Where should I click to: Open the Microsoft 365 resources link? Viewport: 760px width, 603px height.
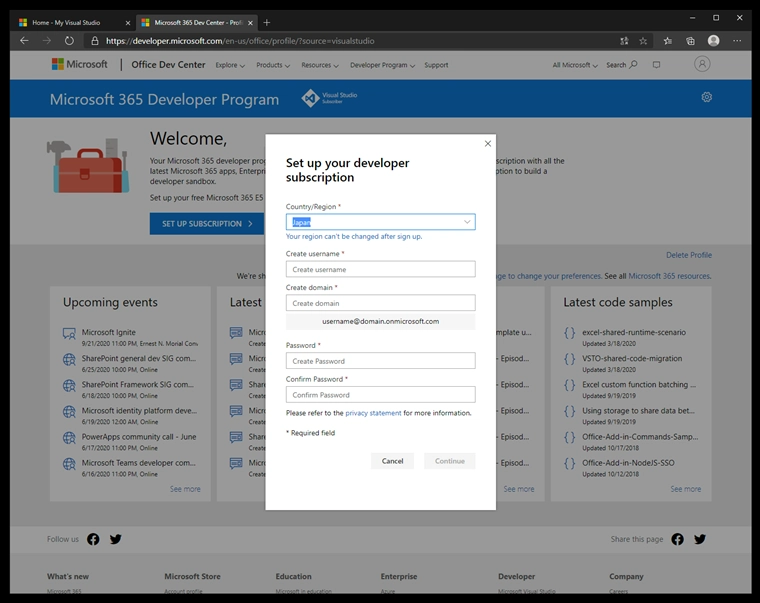(669, 276)
